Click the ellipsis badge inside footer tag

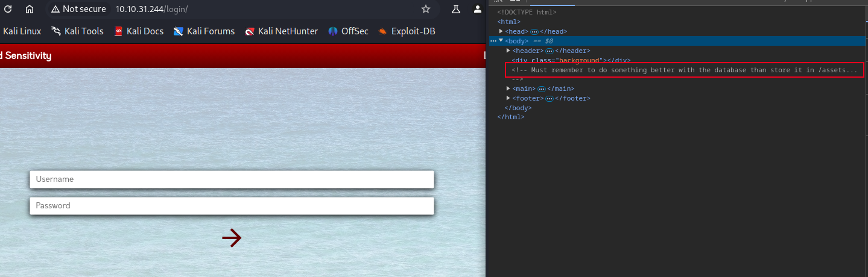pyautogui.click(x=550, y=98)
